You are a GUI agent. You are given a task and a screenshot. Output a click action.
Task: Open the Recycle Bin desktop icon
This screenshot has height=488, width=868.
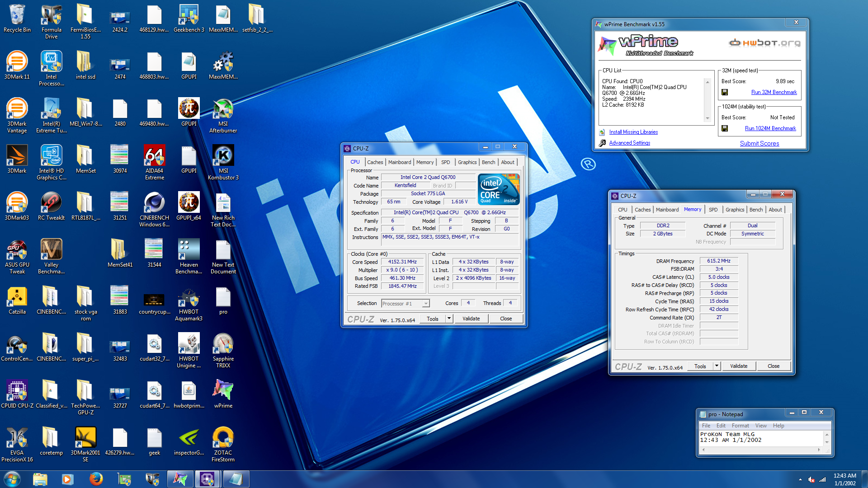point(17,19)
